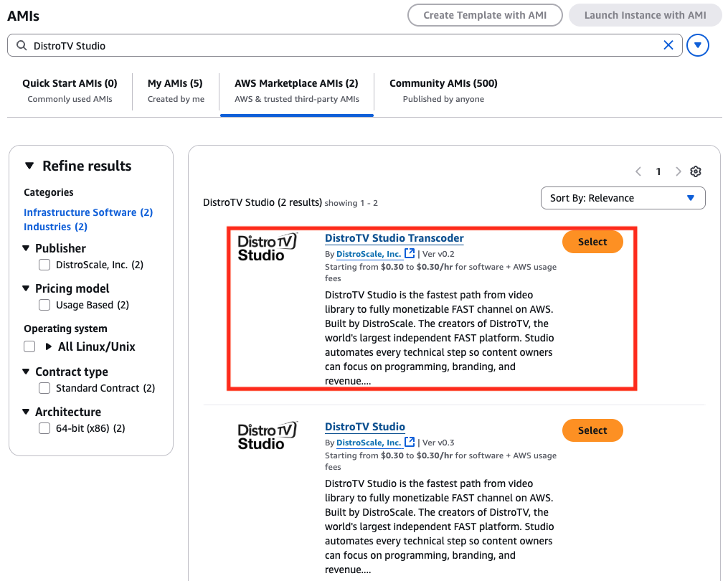
Task: Click external link icon for Transcoder publisher
Action: point(410,253)
